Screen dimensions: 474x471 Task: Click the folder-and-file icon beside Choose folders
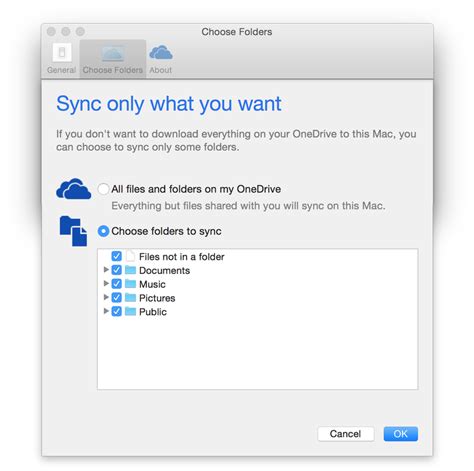click(x=73, y=231)
